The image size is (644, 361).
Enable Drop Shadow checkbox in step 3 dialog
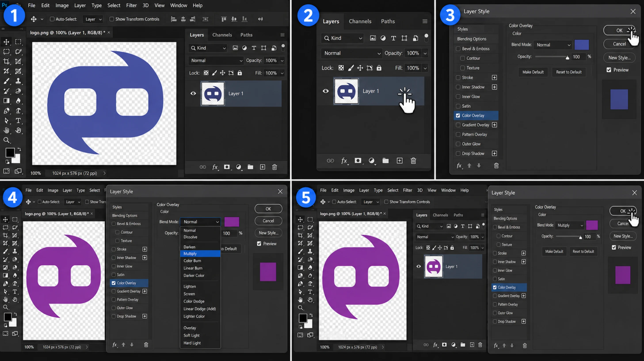coord(458,154)
